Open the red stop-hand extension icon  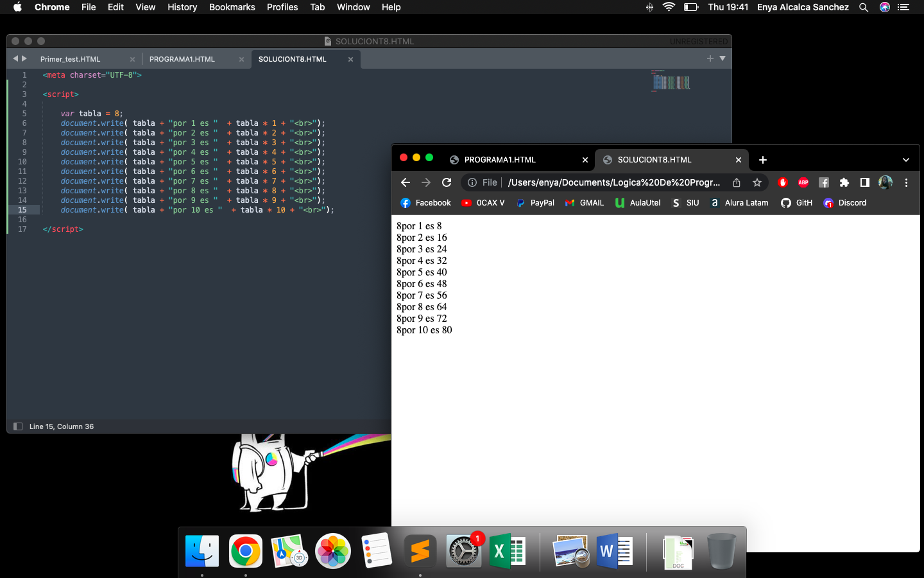pyautogui.click(x=782, y=182)
